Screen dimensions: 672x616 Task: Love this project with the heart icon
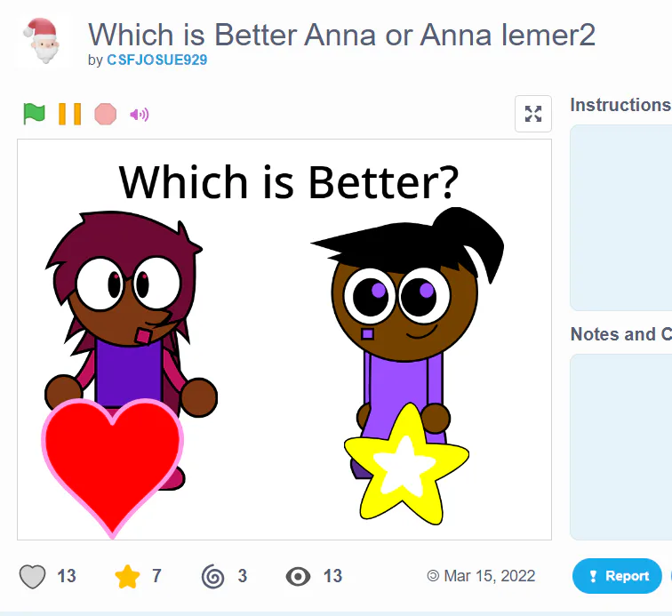pyautogui.click(x=33, y=577)
